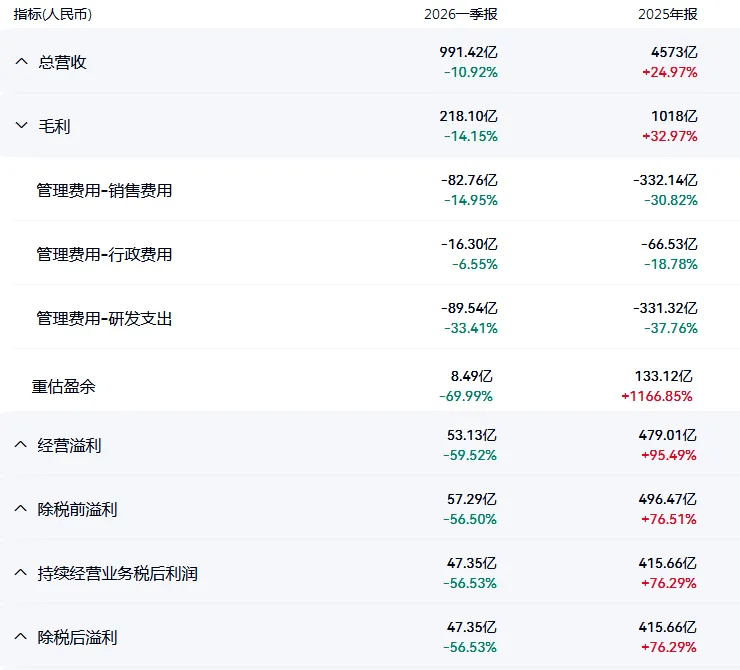Image resolution: width=740 pixels, height=670 pixels.
Task: Click the +1166.85% revaluation growth figure
Action: point(656,396)
